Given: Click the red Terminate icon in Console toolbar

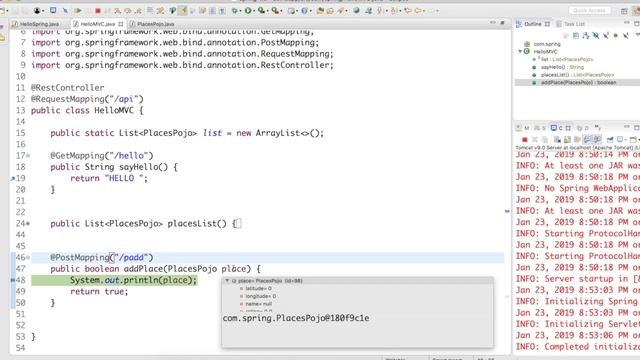Looking at the screenshot, I should coord(525,140).
